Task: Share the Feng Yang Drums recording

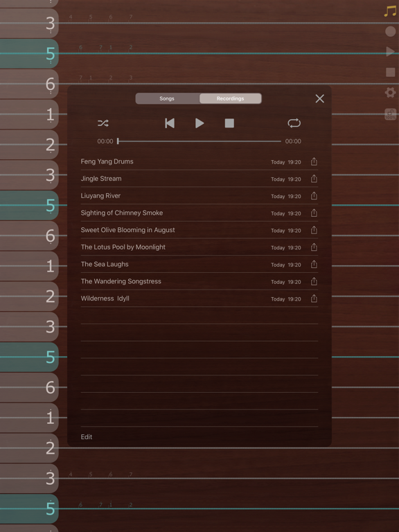Action: [314, 161]
